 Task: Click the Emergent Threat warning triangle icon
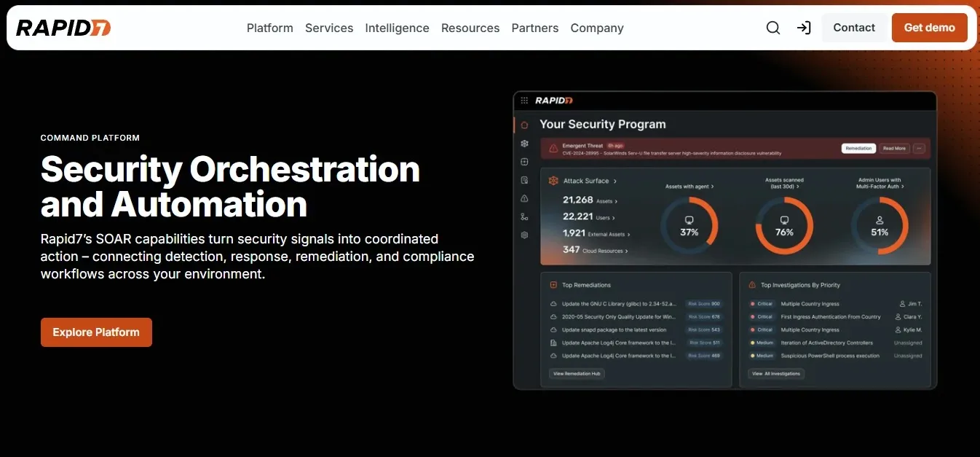pos(553,148)
